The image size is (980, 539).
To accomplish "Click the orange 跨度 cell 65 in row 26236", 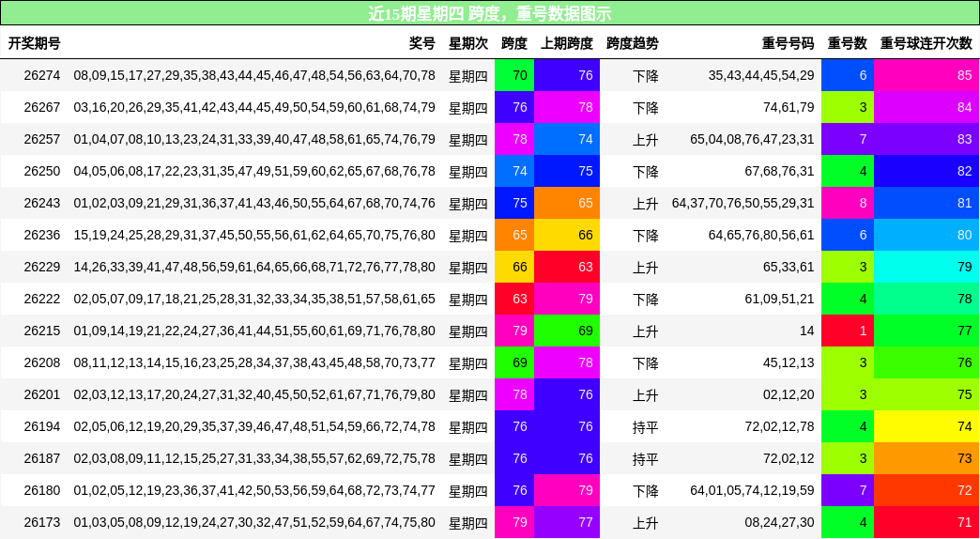I will pos(514,235).
